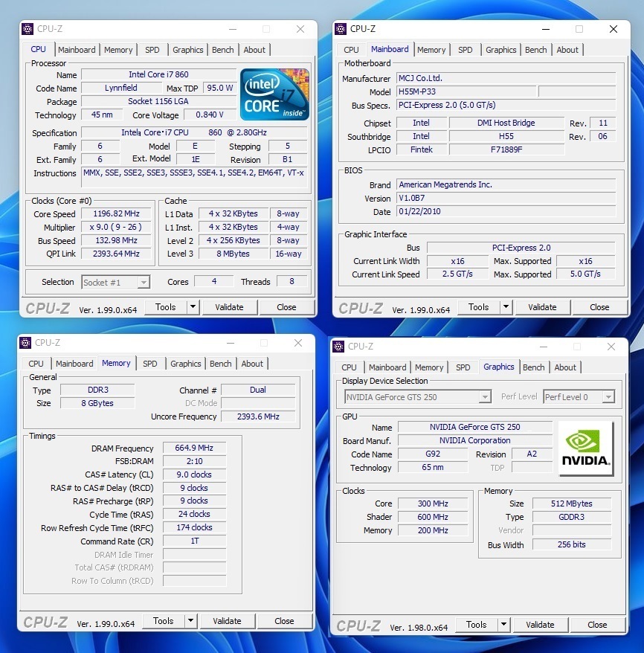Viewport: 644px width, 653px height.
Task: Click the GPU Code Name value G92
Action: pos(433,454)
